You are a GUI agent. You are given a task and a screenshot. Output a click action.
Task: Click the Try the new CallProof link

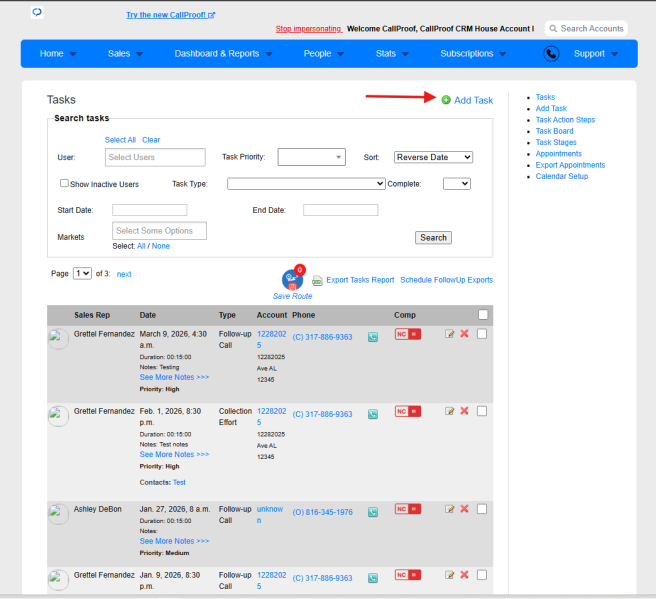[x=170, y=15]
